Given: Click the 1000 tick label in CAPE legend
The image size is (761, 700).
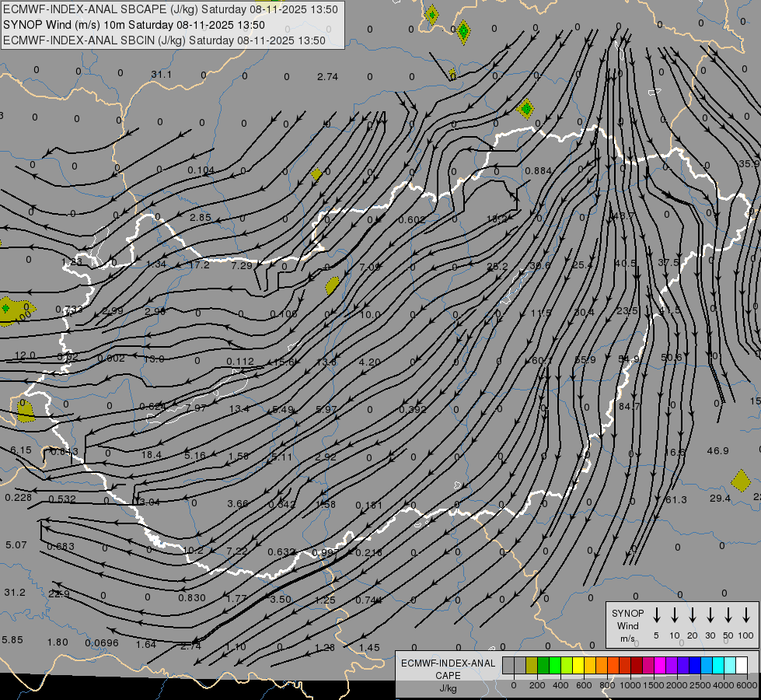Looking at the screenshot, I should (630, 685).
